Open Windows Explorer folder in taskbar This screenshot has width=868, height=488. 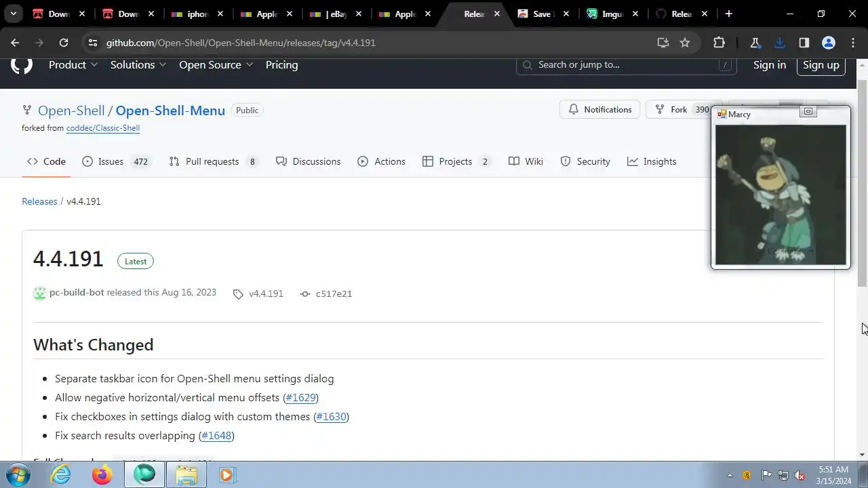[x=186, y=475]
